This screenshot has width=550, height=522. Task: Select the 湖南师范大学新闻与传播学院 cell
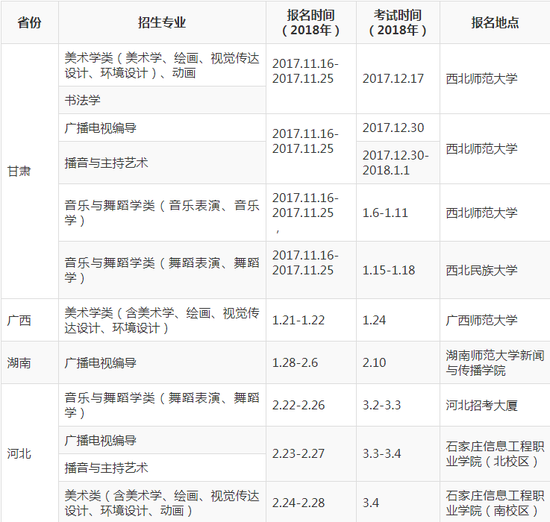tap(495, 363)
